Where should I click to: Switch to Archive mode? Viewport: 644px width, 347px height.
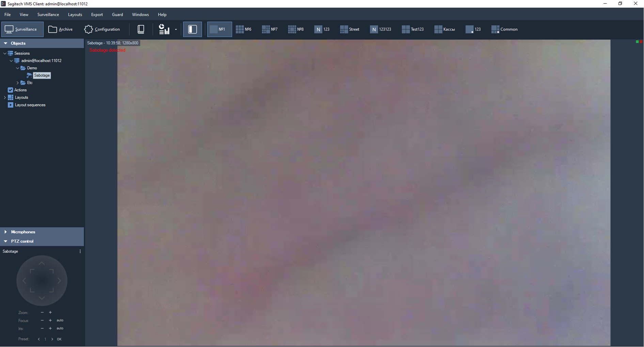click(61, 29)
